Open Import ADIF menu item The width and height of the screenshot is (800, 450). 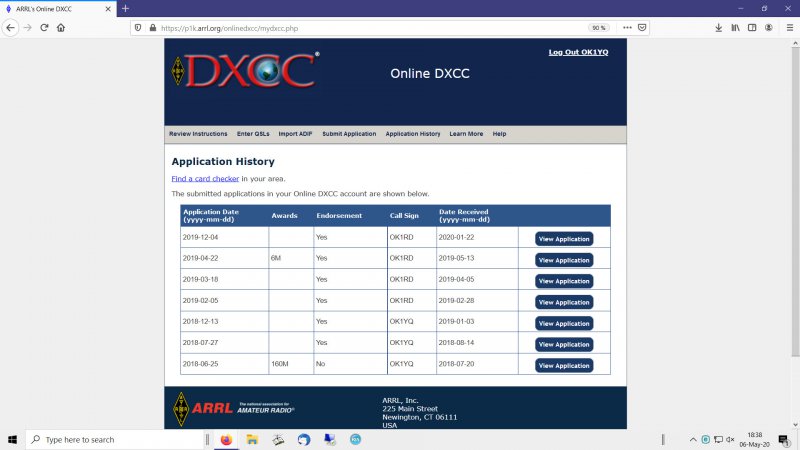pos(295,134)
